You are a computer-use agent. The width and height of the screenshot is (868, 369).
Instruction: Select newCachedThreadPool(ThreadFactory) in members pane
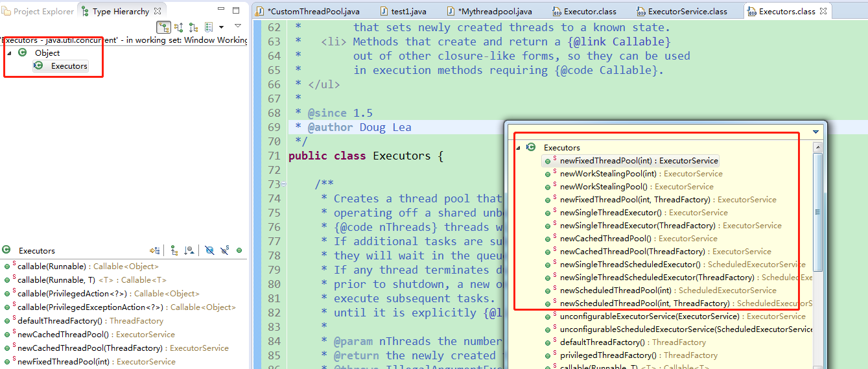(x=115, y=348)
